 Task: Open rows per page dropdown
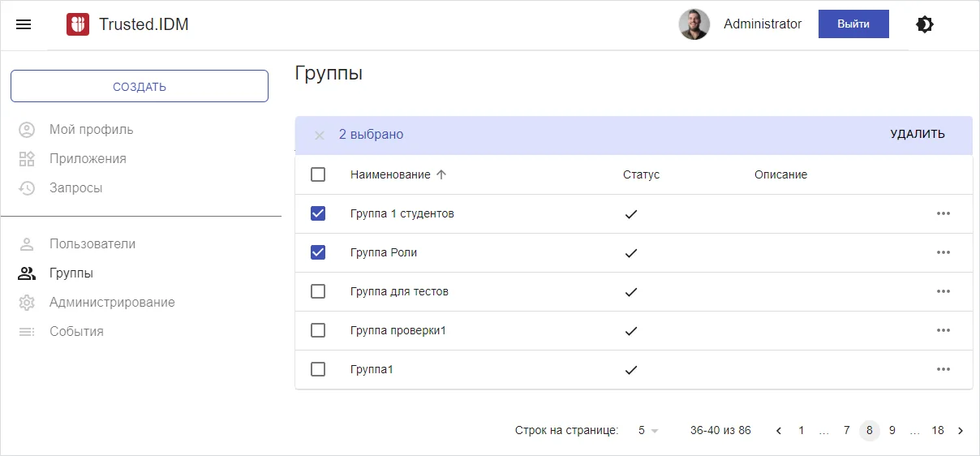[647, 431]
